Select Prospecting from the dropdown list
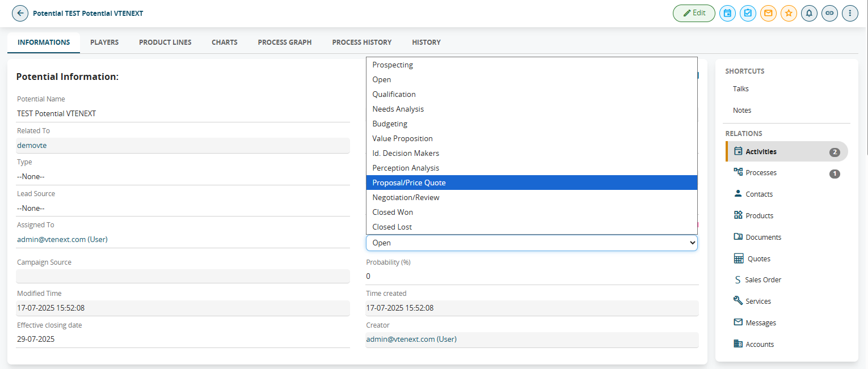This screenshot has height=369, width=868. (532, 65)
